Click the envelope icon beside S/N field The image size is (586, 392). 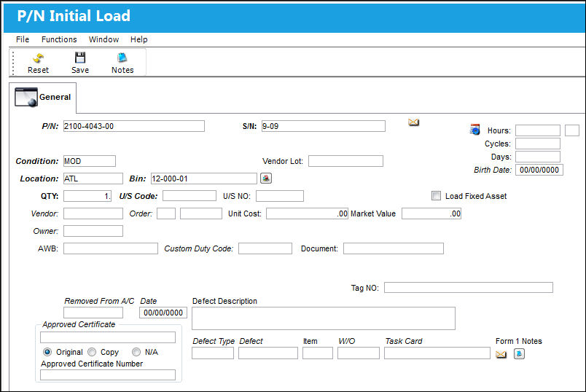point(413,122)
